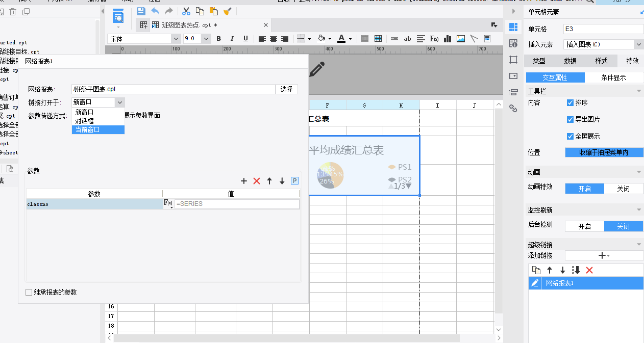
Task: Toggle italic formatting
Action: click(232, 39)
